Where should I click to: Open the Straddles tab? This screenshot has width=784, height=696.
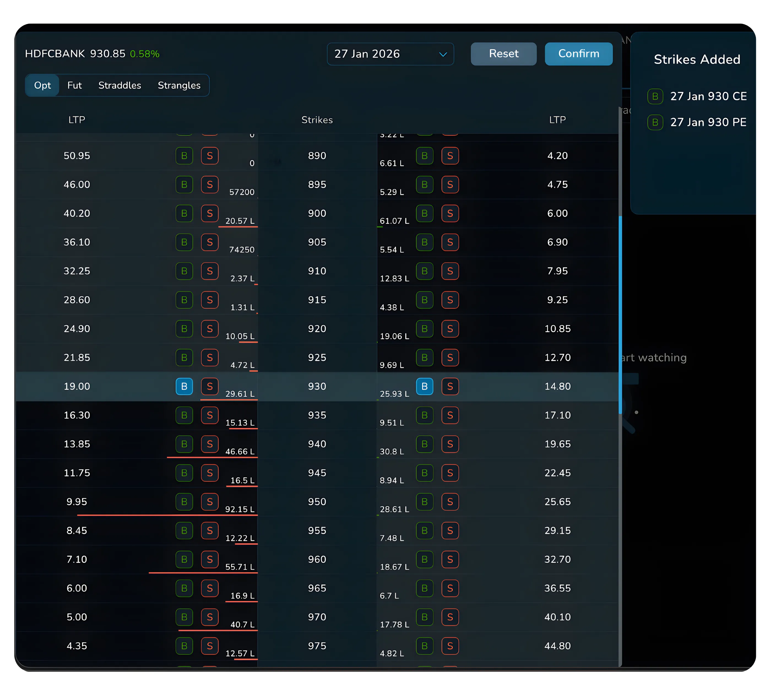tap(119, 85)
